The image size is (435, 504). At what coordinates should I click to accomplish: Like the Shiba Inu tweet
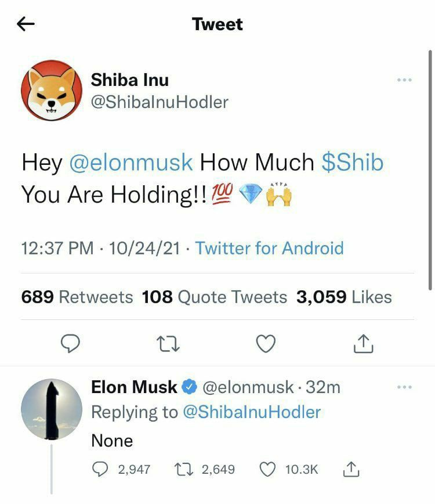pos(266,344)
